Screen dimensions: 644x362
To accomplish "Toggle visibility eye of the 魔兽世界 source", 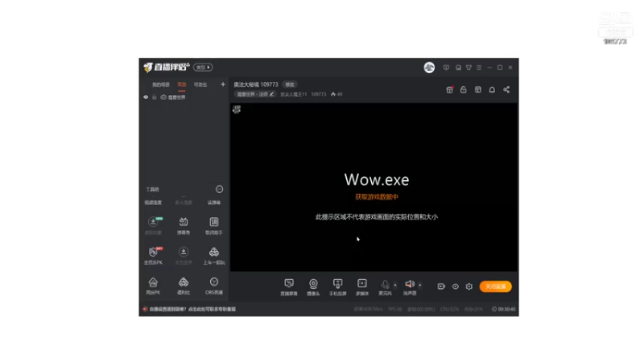I will coord(146,97).
